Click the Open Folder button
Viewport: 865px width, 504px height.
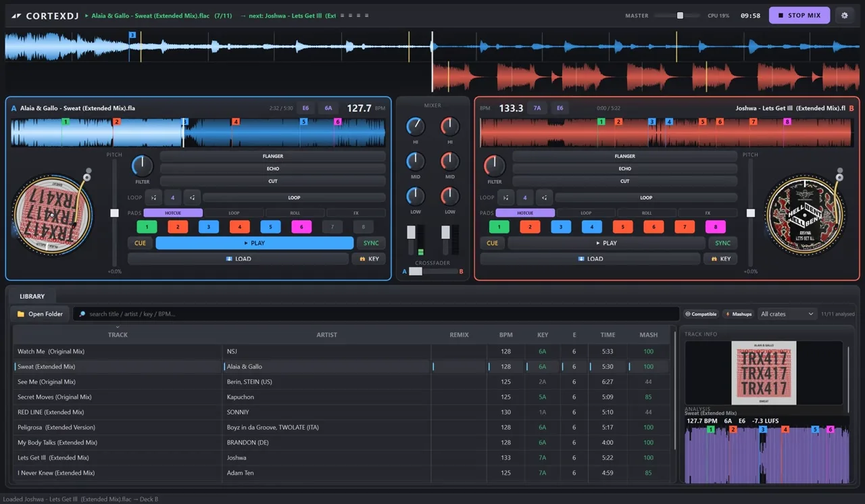pyautogui.click(x=40, y=314)
